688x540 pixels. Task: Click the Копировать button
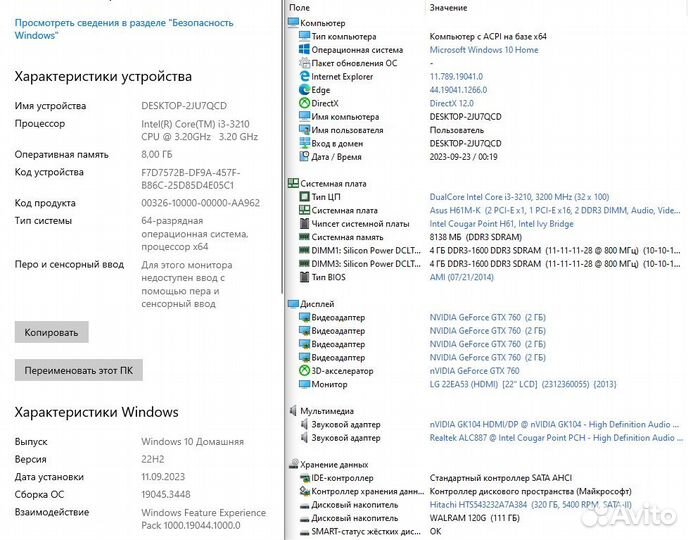(x=51, y=332)
